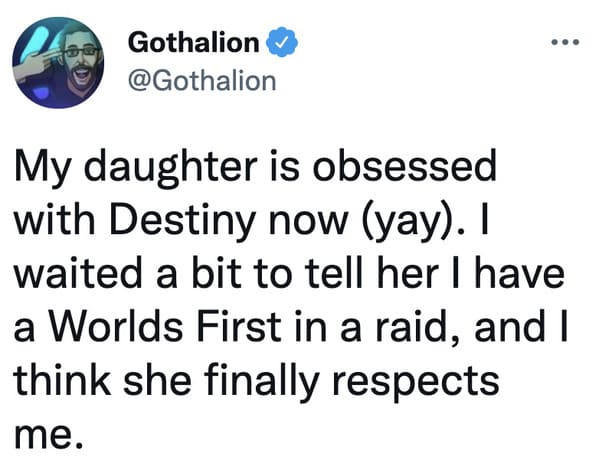Click the word "daughter" in the tweet

pos(170,168)
